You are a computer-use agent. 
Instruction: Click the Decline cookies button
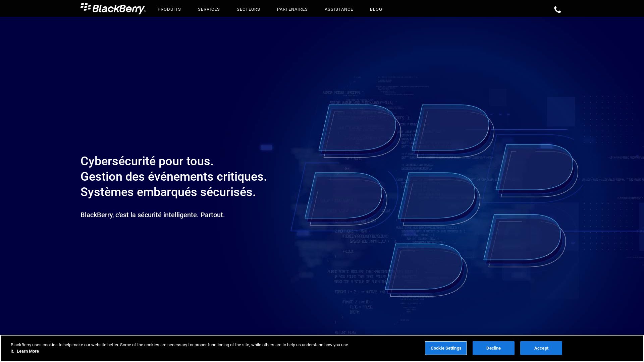click(493, 348)
